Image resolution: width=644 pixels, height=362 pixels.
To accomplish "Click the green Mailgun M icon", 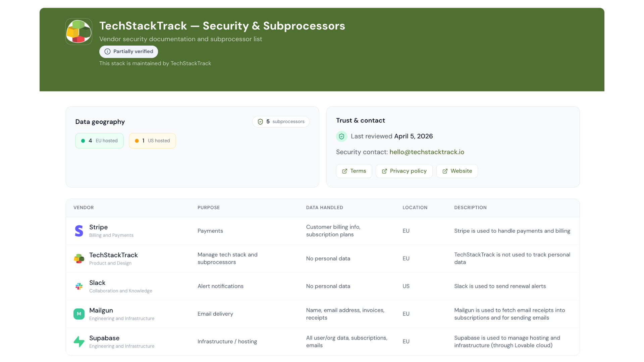I will 79,314.
